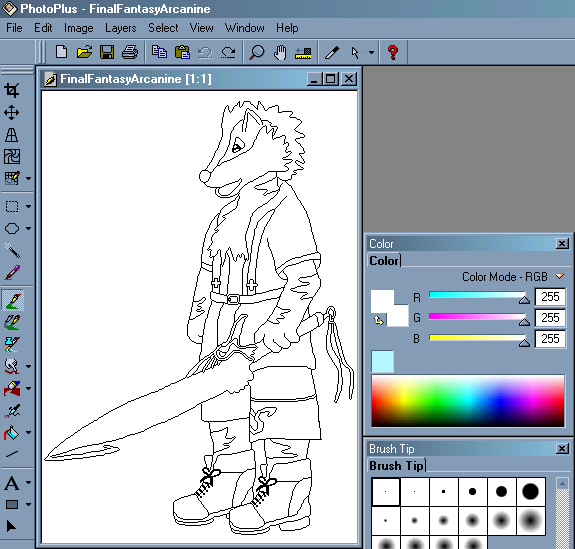
Task: Click the R value input field
Action: click(550, 297)
